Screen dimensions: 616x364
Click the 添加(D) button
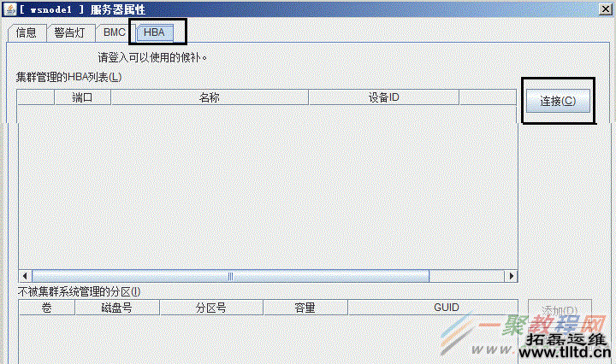tap(559, 309)
